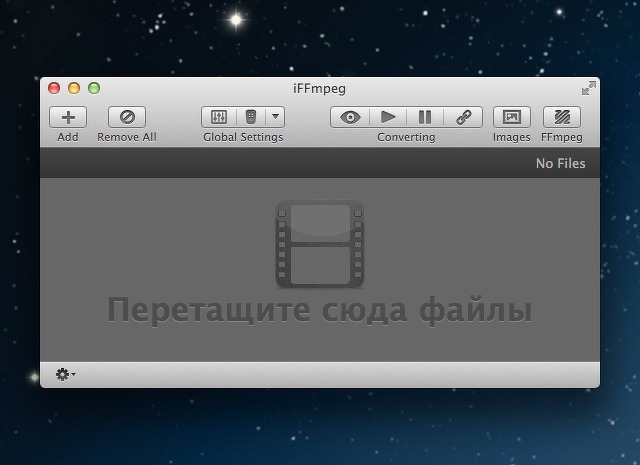Close the iFFmpeg window with the red button
The height and width of the screenshot is (465, 640).
54,88
